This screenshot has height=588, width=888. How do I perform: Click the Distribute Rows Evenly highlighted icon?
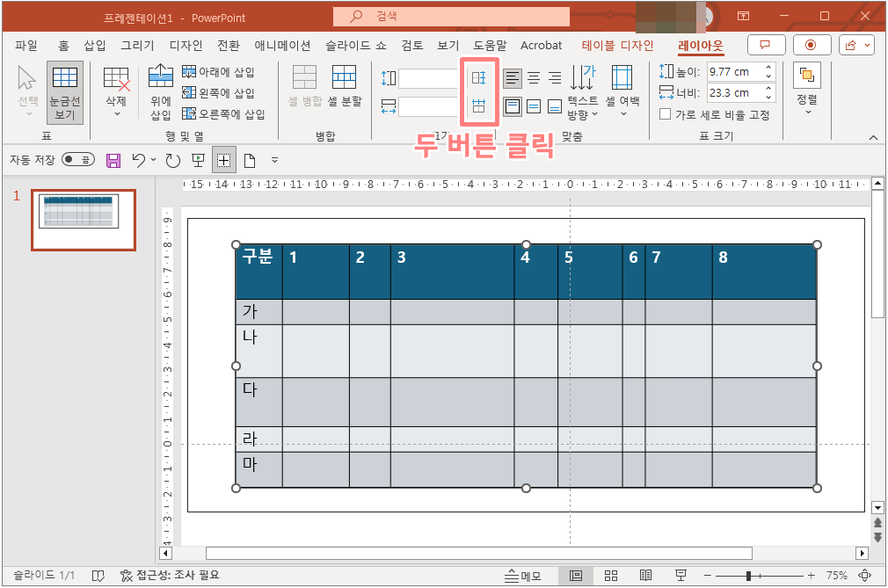[479, 78]
